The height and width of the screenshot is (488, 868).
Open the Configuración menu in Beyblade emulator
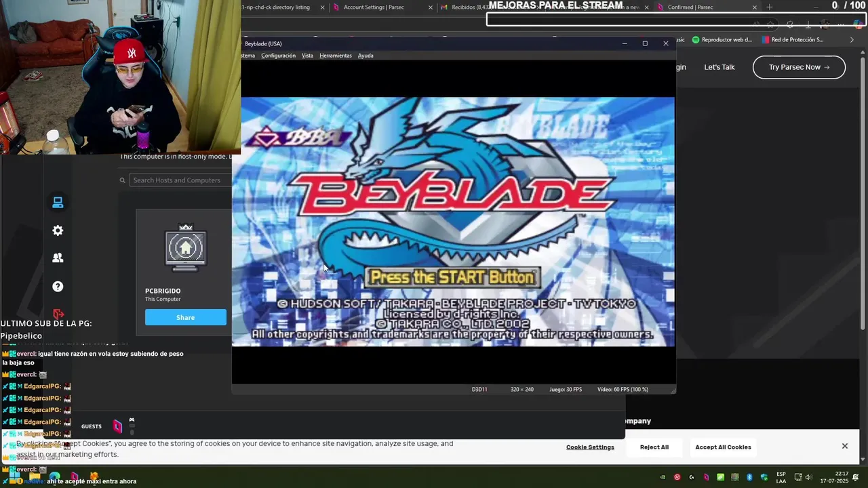pyautogui.click(x=278, y=56)
